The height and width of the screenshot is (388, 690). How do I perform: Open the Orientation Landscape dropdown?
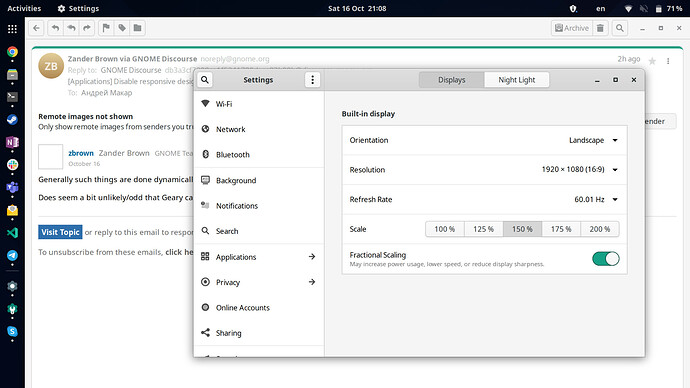[593, 140]
